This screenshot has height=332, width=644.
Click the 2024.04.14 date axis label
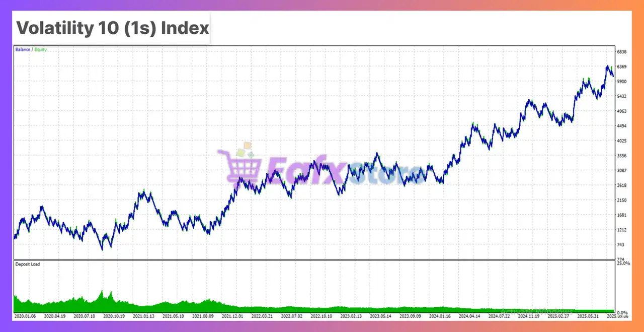[468, 317]
